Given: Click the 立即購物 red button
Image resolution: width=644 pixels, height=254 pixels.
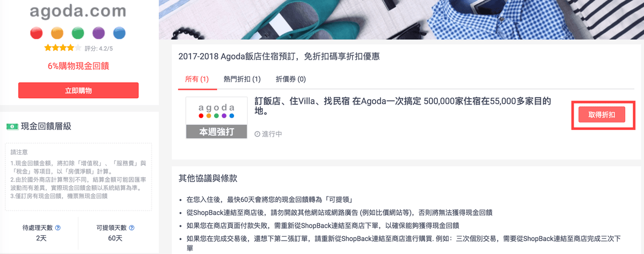Looking at the screenshot, I should click(78, 90).
